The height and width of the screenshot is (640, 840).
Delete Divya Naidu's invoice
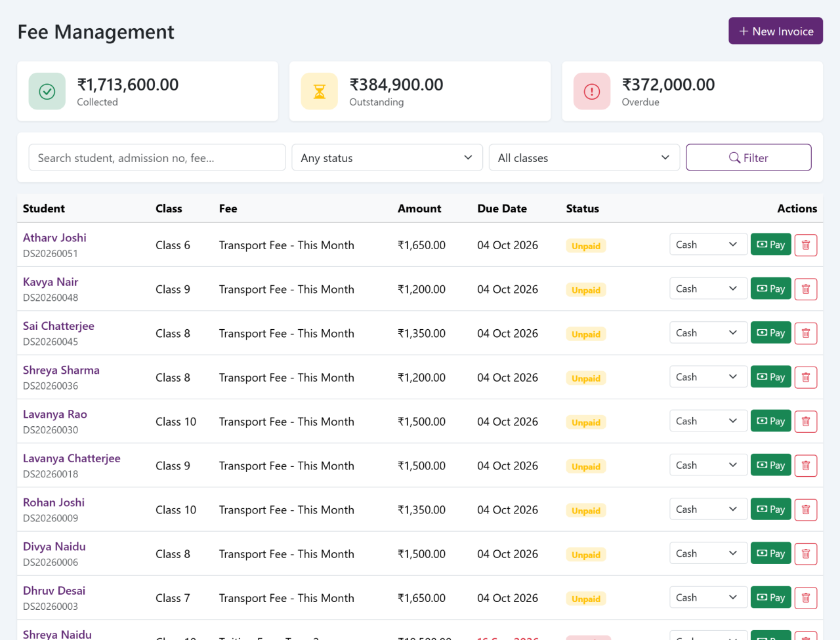tap(806, 553)
